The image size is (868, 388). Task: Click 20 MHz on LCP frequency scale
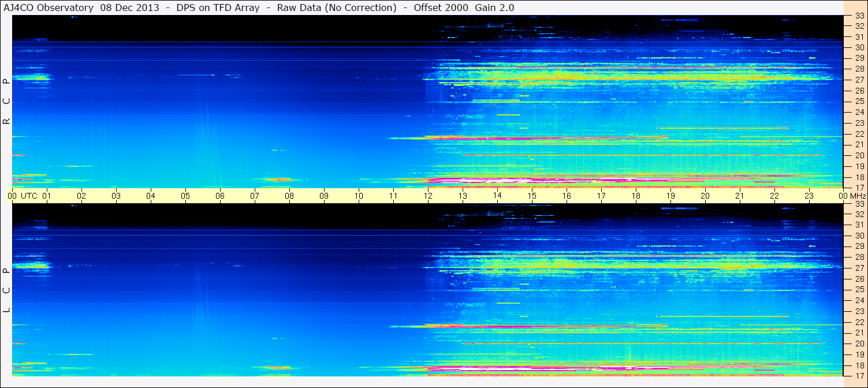point(859,344)
